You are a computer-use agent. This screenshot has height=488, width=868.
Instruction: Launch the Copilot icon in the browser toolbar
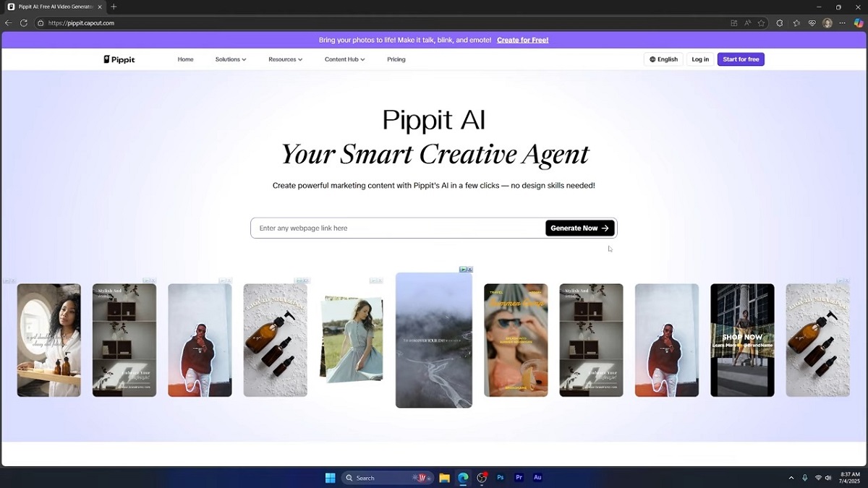tap(859, 23)
